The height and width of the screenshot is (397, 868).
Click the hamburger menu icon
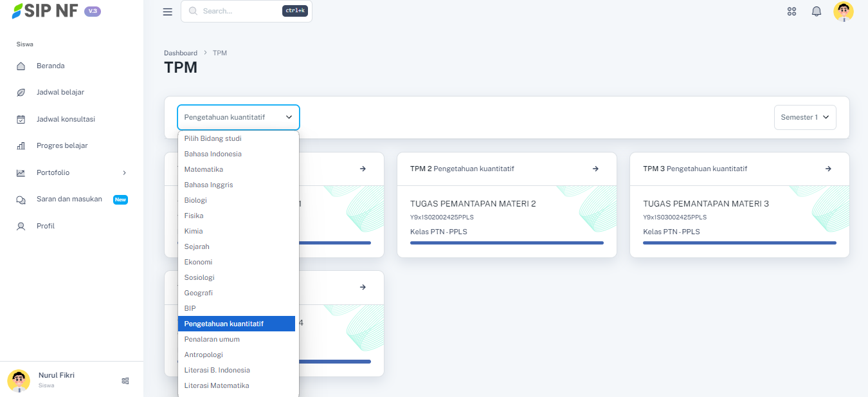(x=168, y=12)
